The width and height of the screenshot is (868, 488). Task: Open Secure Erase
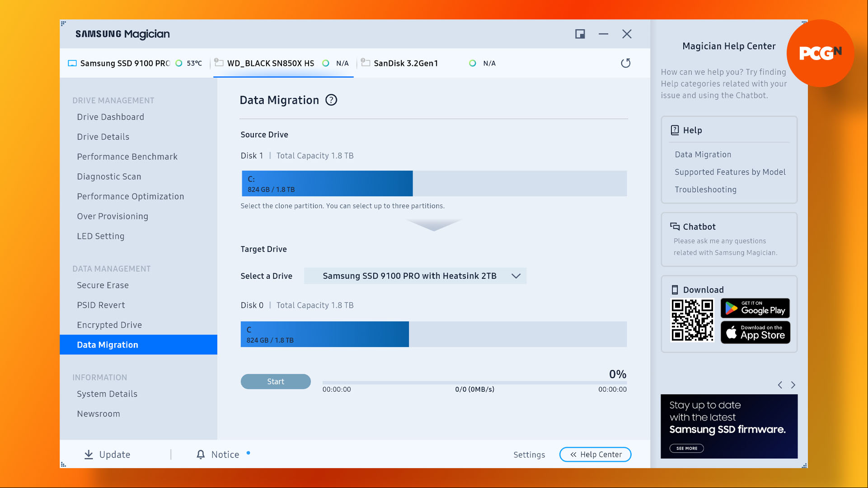point(103,285)
